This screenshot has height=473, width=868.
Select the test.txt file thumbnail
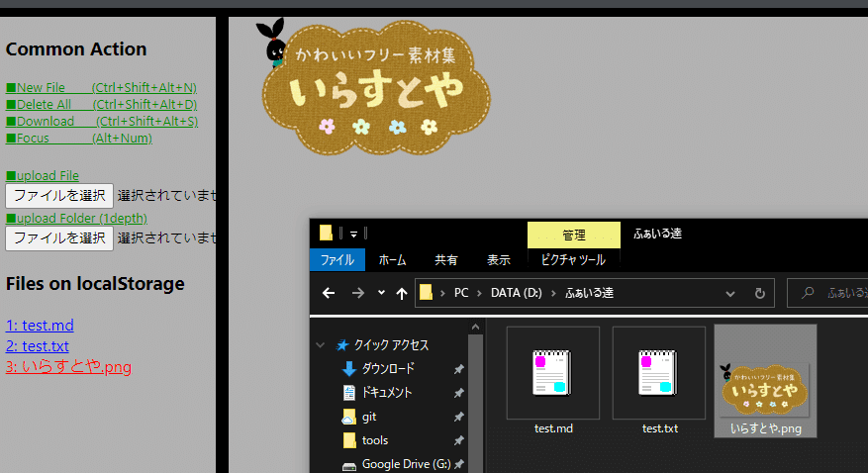(659, 373)
